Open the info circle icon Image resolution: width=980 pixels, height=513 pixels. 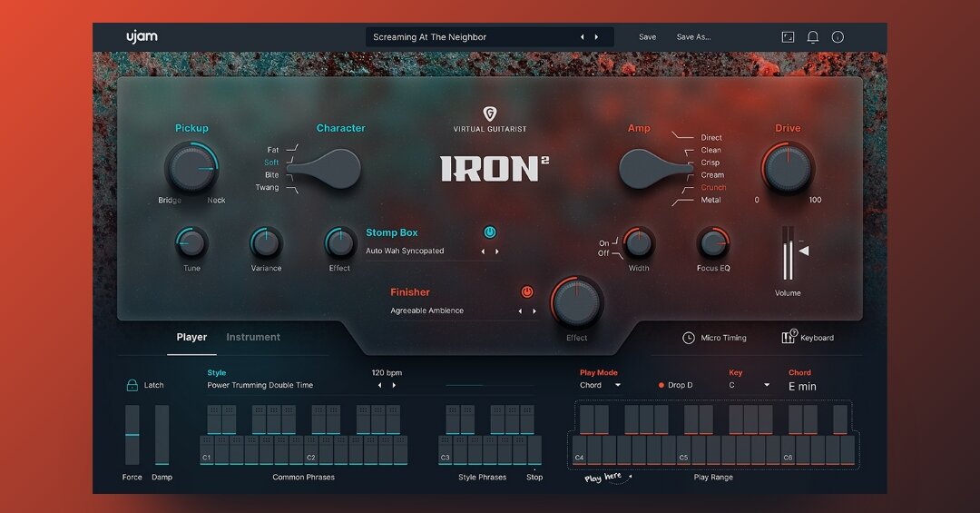[x=838, y=37]
